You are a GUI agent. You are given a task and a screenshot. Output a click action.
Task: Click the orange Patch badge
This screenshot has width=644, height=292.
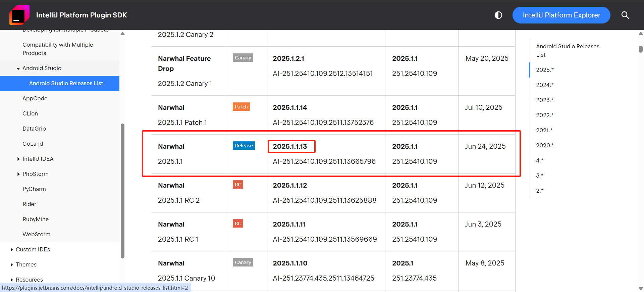[241, 107]
